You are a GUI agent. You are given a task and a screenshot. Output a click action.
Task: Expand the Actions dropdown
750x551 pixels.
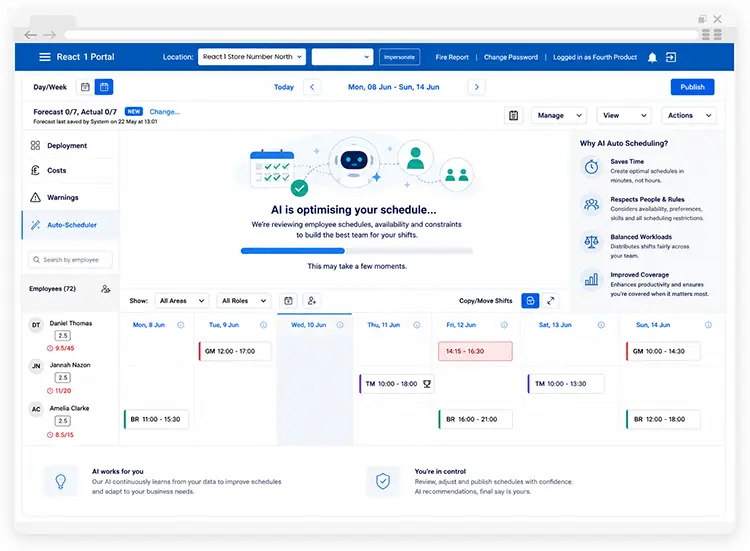pyautogui.click(x=689, y=115)
